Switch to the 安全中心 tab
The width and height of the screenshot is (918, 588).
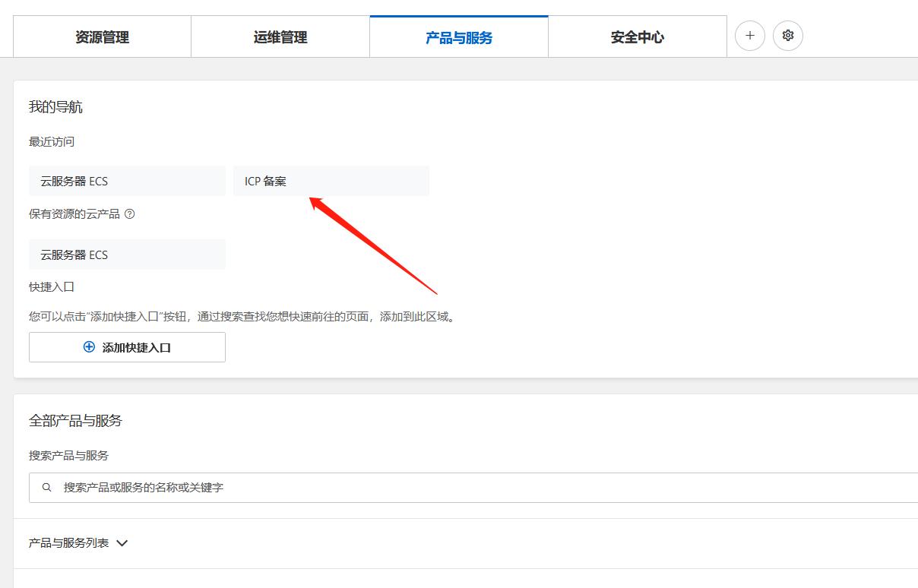tap(637, 36)
